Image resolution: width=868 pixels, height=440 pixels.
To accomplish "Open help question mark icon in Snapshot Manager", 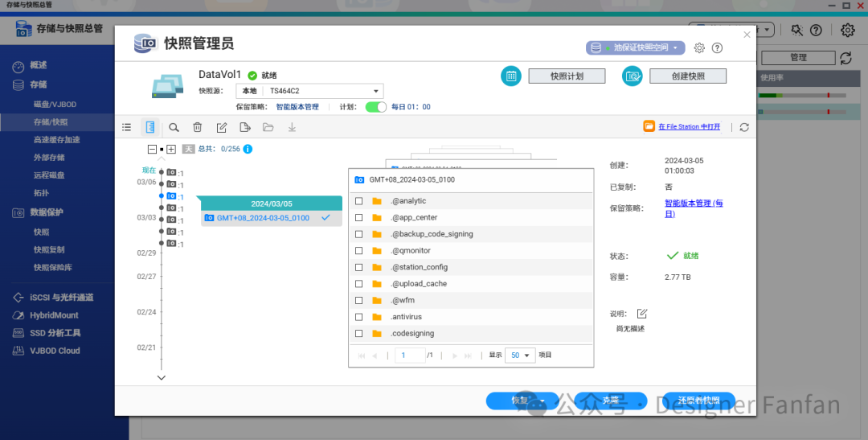I will pyautogui.click(x=717, y=48).
